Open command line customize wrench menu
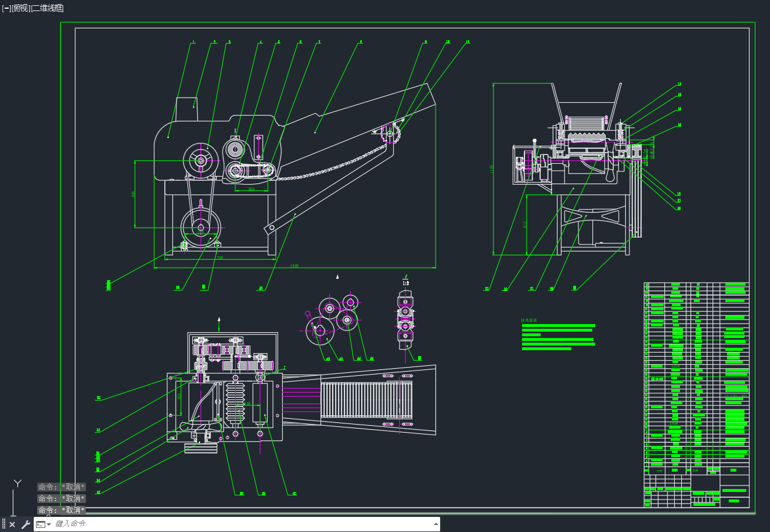This screenshot has height=532, width=770. [x=25, y=524]
